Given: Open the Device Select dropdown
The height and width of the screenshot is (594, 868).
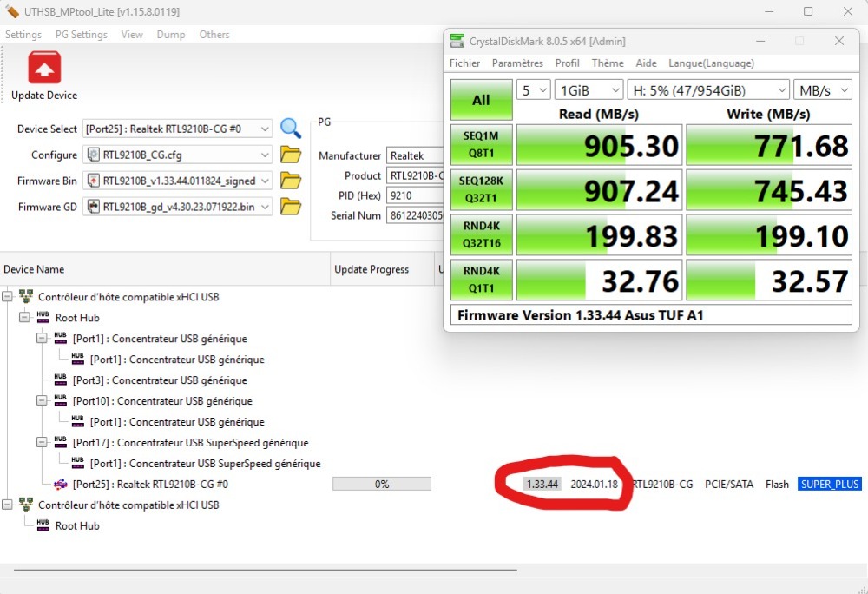Looking at the screenshot, I should point(265,129).
